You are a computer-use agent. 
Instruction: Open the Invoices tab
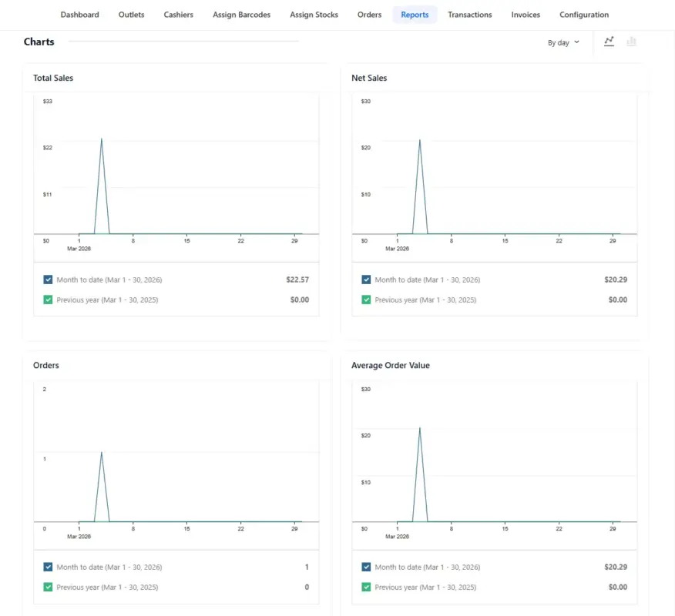(526, 15)
